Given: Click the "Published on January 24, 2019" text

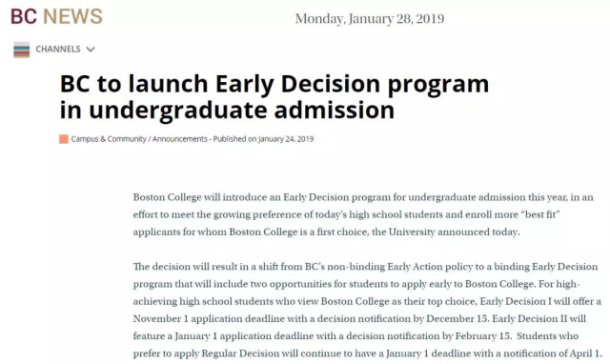Looking at the screenshot, I should point(263,139).
